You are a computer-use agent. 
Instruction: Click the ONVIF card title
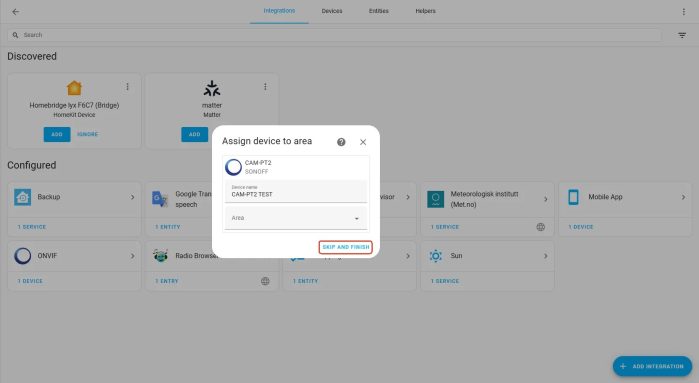pyautogui.click(x=47, y=255)
